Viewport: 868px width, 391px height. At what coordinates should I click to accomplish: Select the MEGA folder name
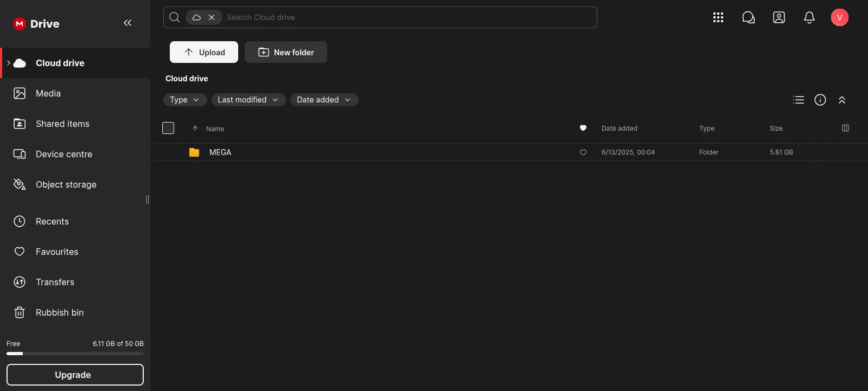pos(220,152)
